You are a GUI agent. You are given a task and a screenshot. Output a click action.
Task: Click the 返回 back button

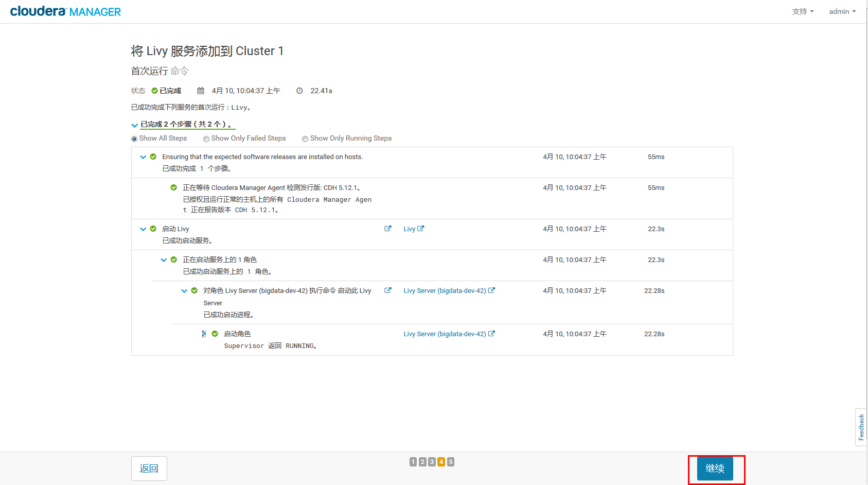click(x=149, y=469)
